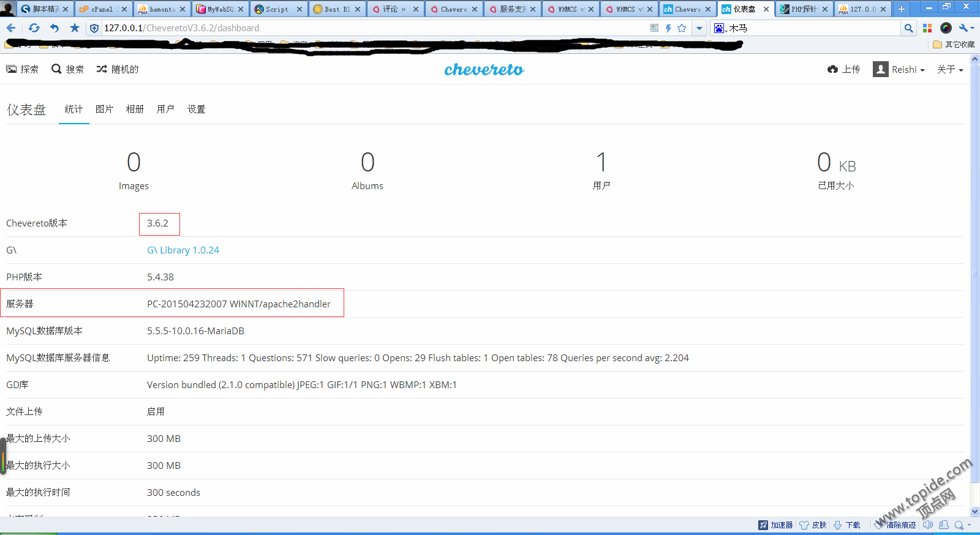This screenshot has height=535, width=980.
Task: Click the 0 KB 已用大小 statistic
Action: click(836, 171)
